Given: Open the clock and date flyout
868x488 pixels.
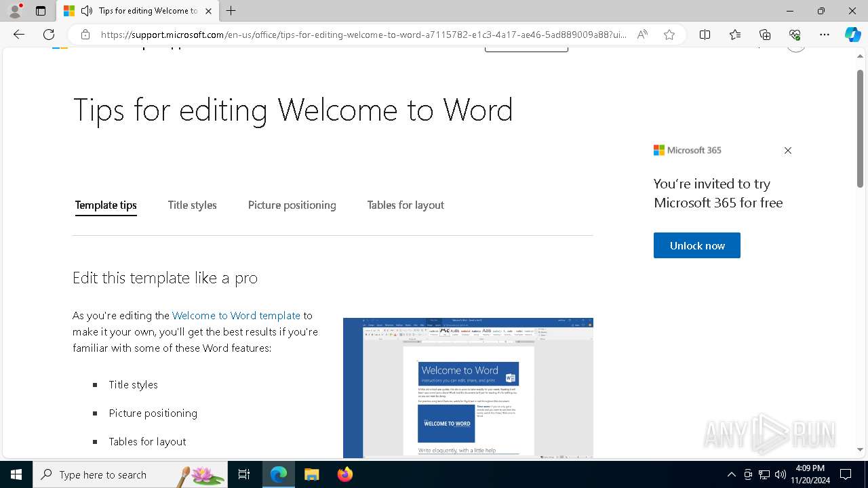Looking at the screenshot, I should coord(810,474).
